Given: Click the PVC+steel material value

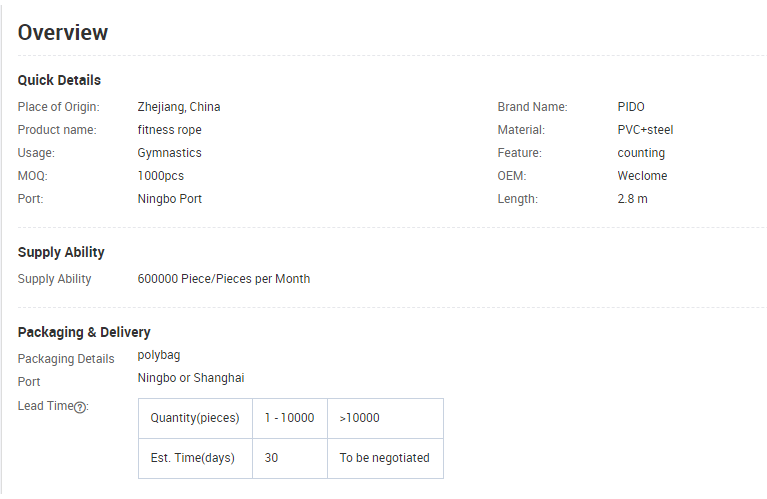Looking at the screenshot, I should [645, 130].
